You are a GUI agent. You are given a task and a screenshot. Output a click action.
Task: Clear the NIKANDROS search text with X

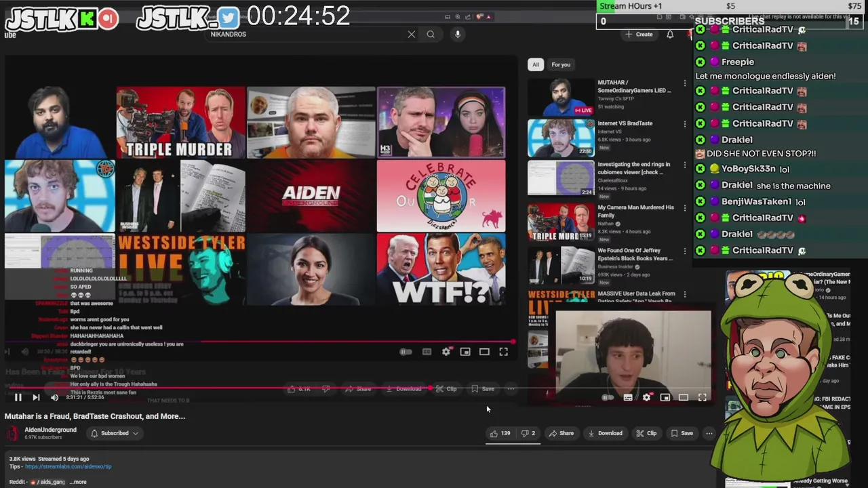tap(411, 34)
